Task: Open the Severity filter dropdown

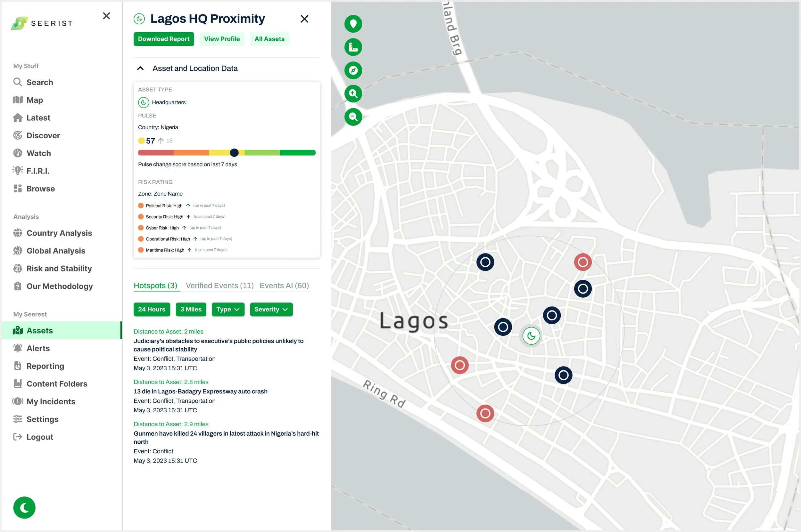Action: (271, 310)
